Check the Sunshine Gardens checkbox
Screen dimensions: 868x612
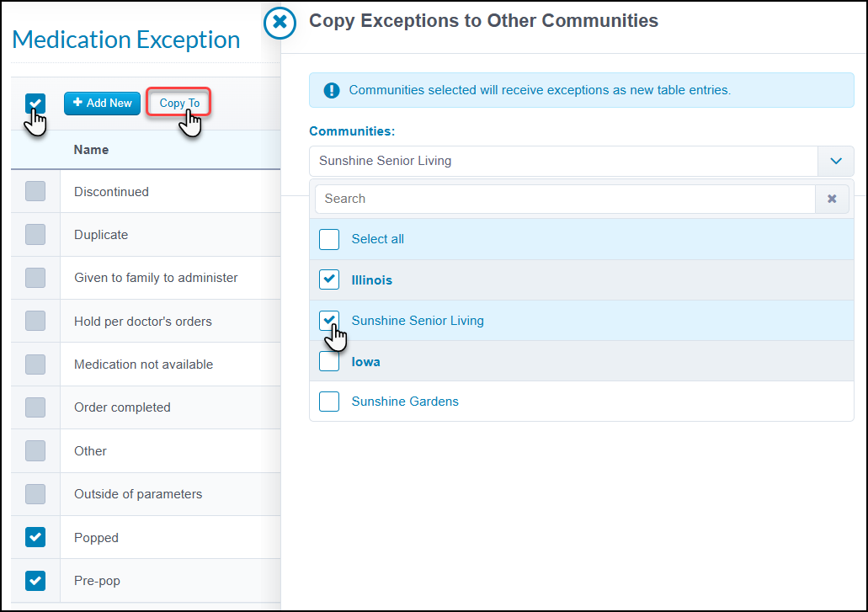[x=329, y=402]
